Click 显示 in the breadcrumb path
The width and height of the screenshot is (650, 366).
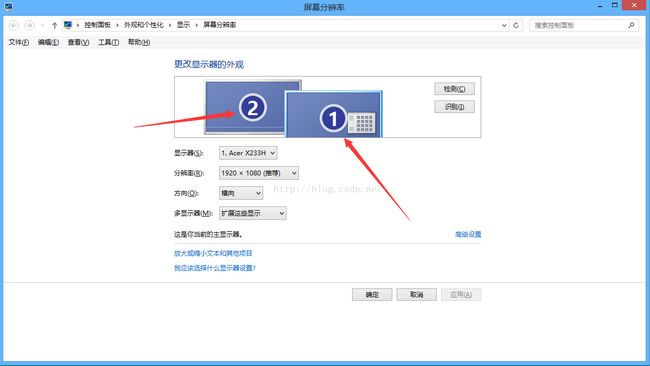(x=183, y=25)
